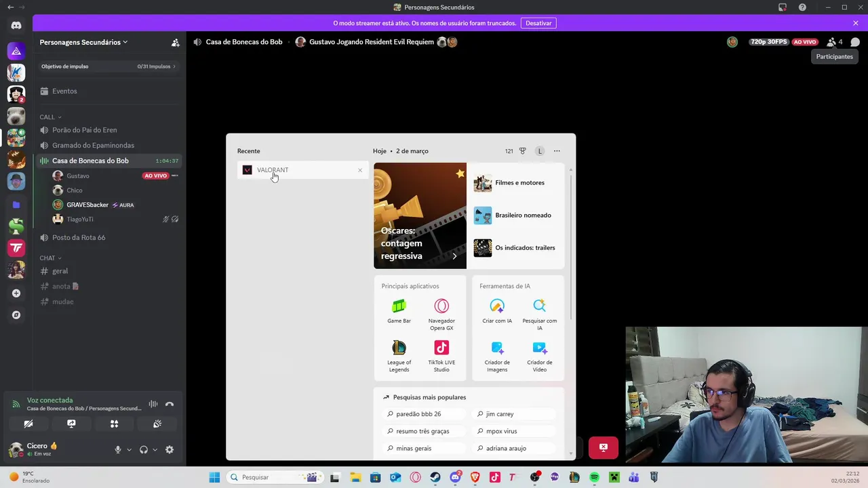This screenshot has width=868, height=488.
Task: Open widget more options ellipsis
Action: [557, 151]
